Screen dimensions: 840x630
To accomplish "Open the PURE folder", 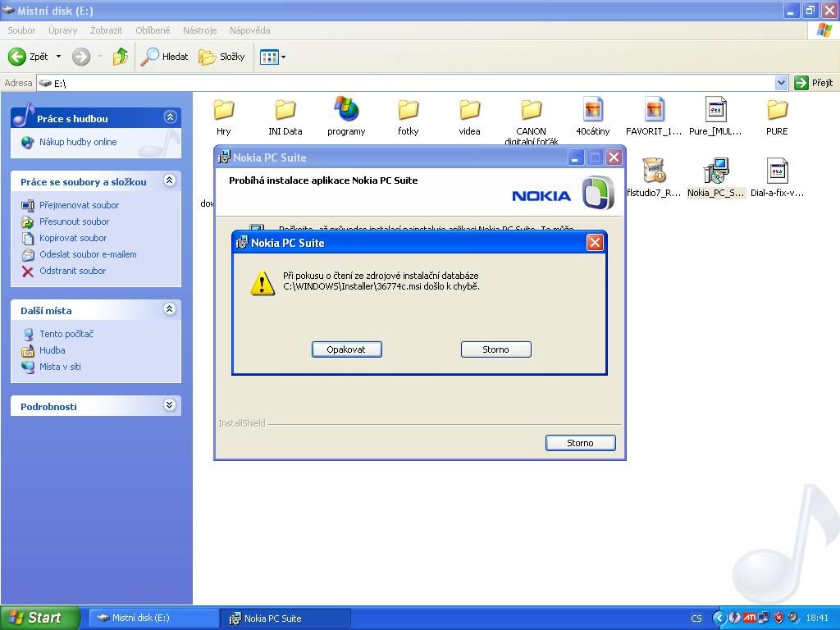I will 777,111.
